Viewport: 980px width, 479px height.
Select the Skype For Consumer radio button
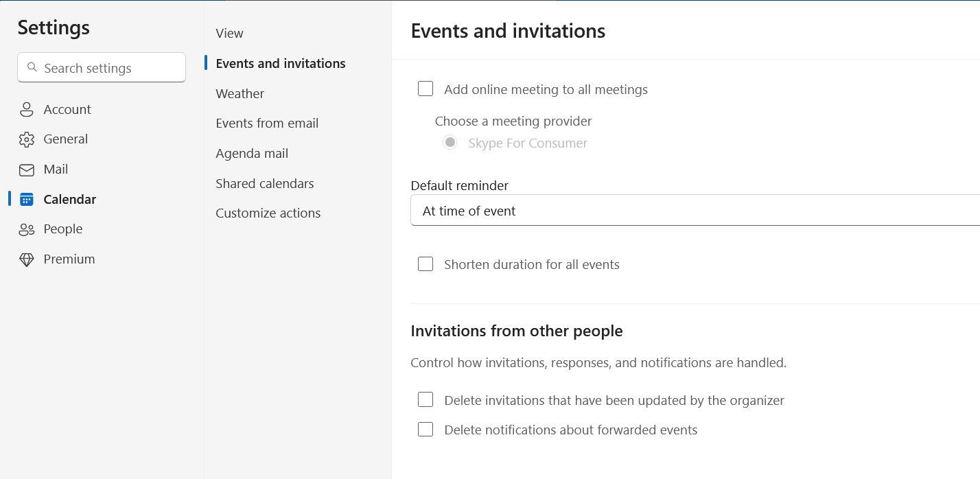[x=450, y=143]
